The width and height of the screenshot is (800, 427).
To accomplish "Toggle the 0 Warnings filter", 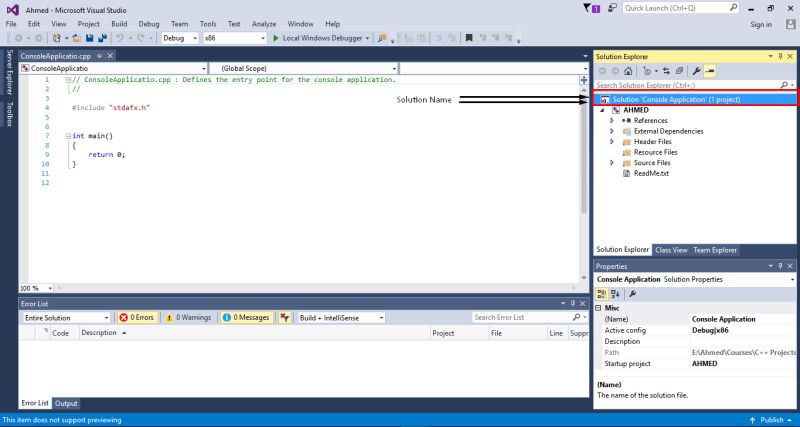I will (188, 317).
